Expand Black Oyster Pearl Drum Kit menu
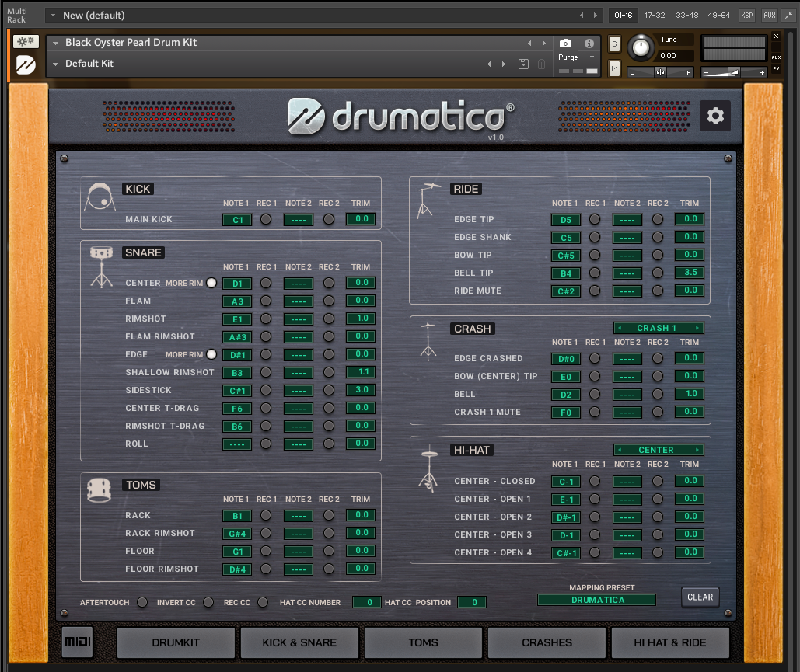The image size is (800, 672). point(56,43)
